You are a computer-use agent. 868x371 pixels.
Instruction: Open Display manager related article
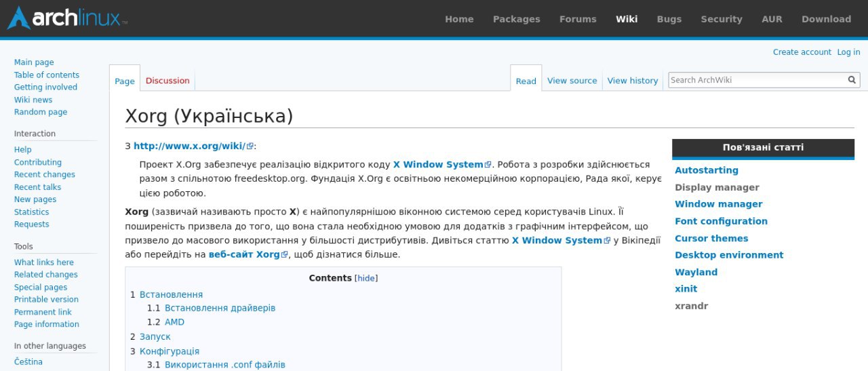click(717, 188)
